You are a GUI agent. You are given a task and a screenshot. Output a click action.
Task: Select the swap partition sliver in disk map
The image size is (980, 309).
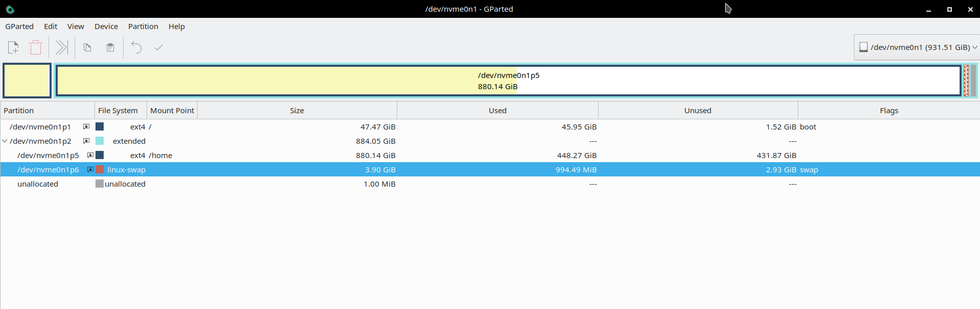(x=966, y=81)
